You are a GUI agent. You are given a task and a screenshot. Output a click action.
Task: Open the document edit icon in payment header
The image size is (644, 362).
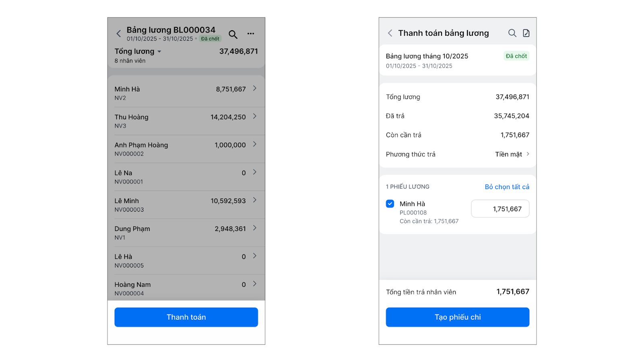pos(526,33)
